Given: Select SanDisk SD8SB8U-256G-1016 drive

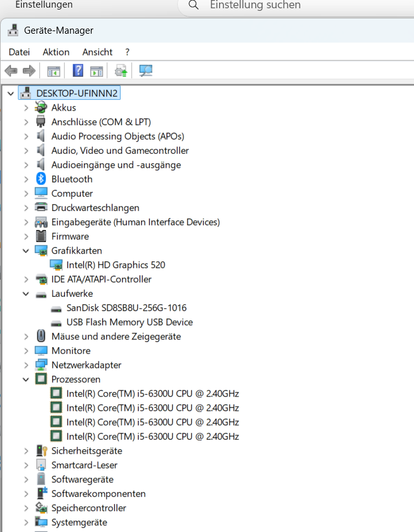Looking at the screenshot, I should point(126,308).
